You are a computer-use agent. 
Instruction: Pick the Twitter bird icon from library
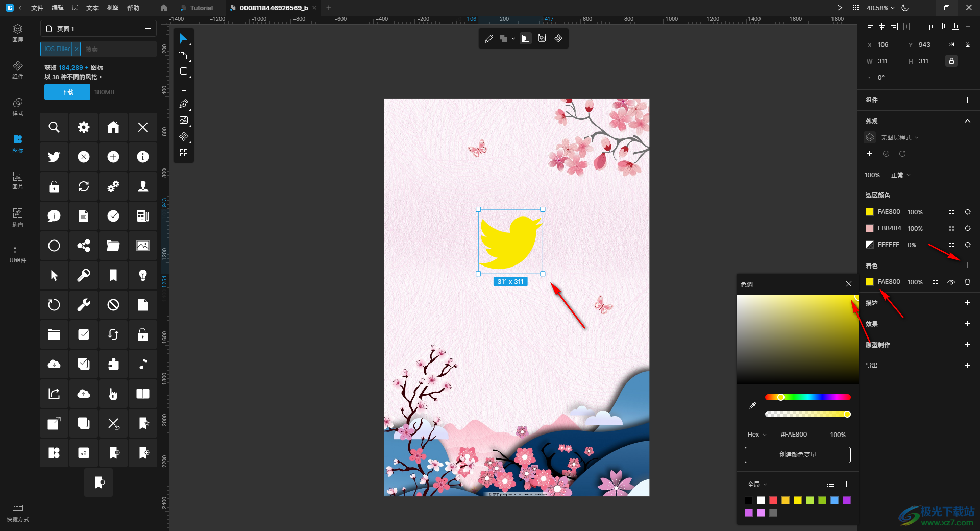click(x=54, y=157)
